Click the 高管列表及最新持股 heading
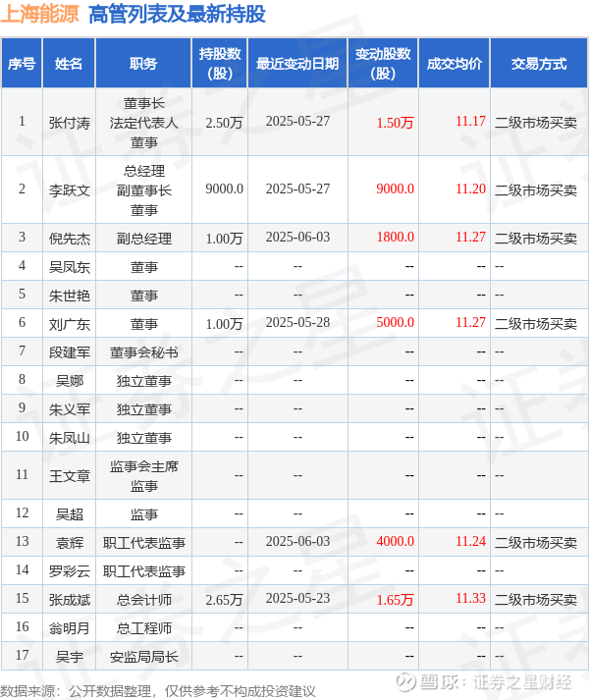 [177, 14]
